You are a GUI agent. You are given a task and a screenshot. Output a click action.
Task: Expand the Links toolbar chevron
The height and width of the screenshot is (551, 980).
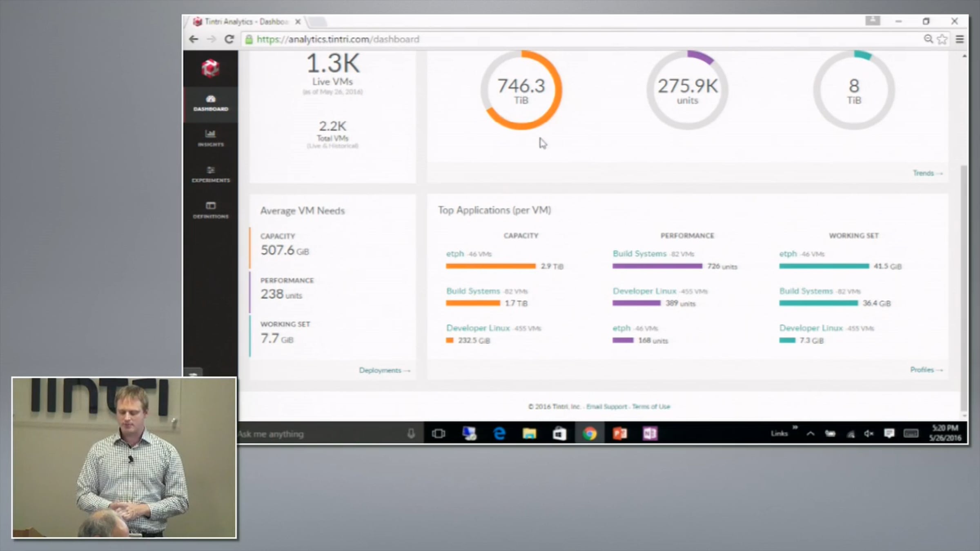(795, 427)
